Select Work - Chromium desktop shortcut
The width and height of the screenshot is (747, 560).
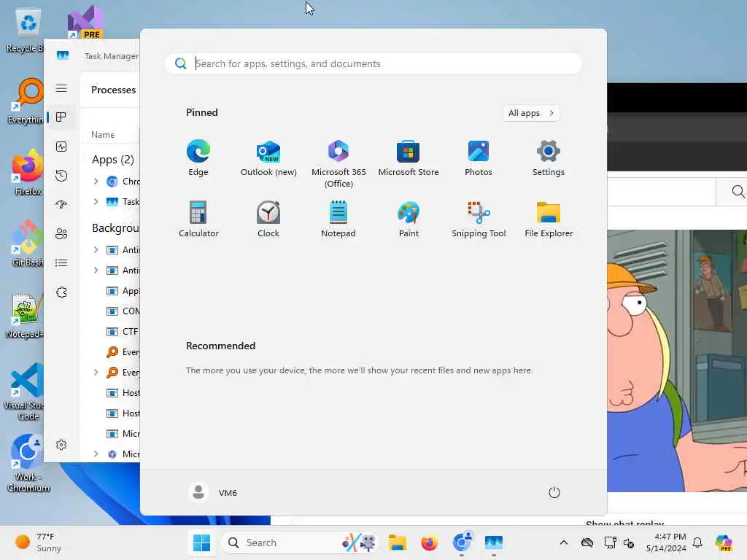(x=28, y=463)
